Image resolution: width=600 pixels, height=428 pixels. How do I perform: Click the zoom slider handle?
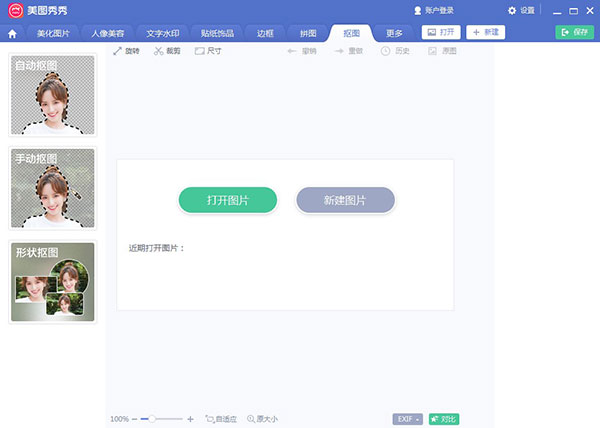pyautogui.click(x=152, y=419)
